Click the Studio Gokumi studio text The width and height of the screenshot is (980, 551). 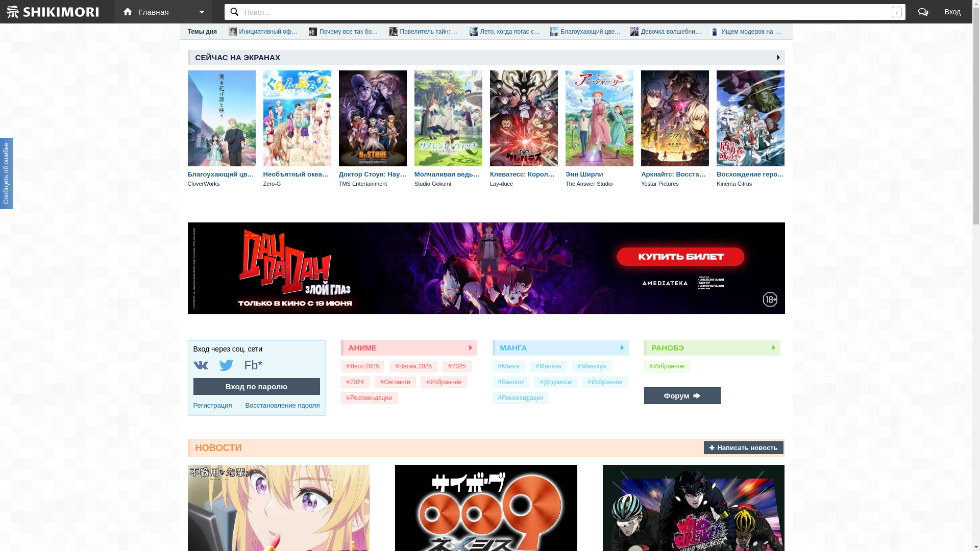point(433,184)
